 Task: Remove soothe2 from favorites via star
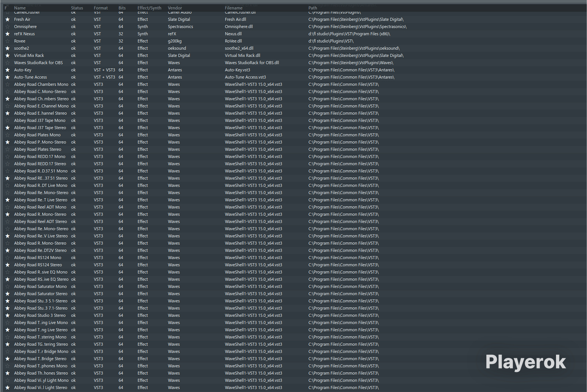click(7, 48)
